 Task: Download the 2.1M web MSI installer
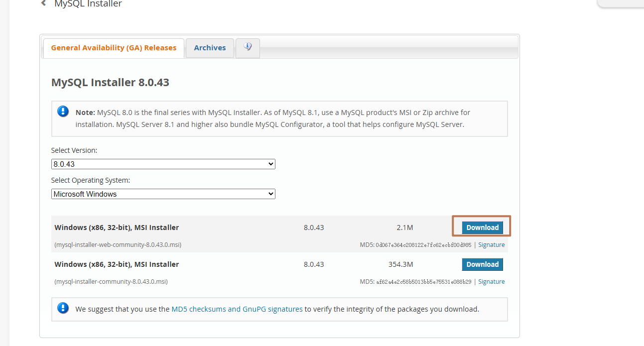pos(482,228)
